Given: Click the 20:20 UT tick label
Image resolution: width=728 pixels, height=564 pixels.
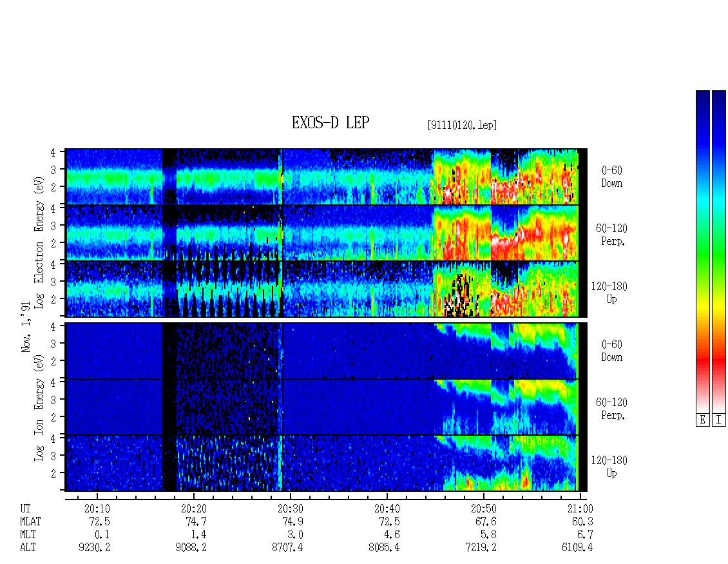Looking at the screenshot, I should (194, 509).
